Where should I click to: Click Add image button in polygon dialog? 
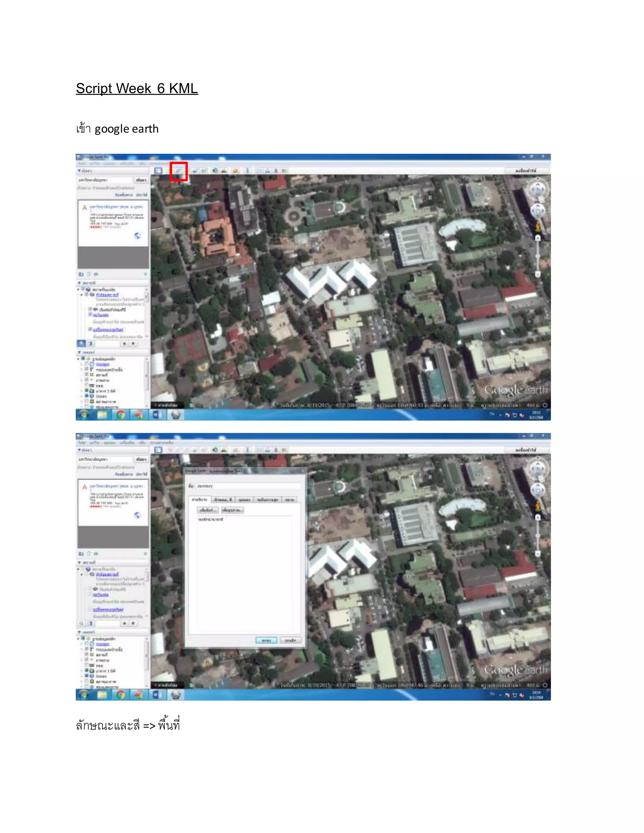pyautogui.click(x=232, y=510)
